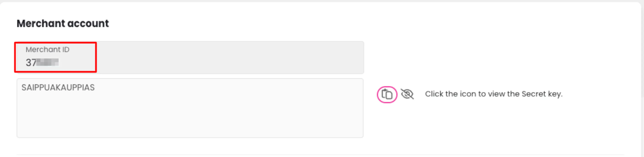Click the pink circle around copy icon
The image size is (644, 157).
click(x=387, y=95)
